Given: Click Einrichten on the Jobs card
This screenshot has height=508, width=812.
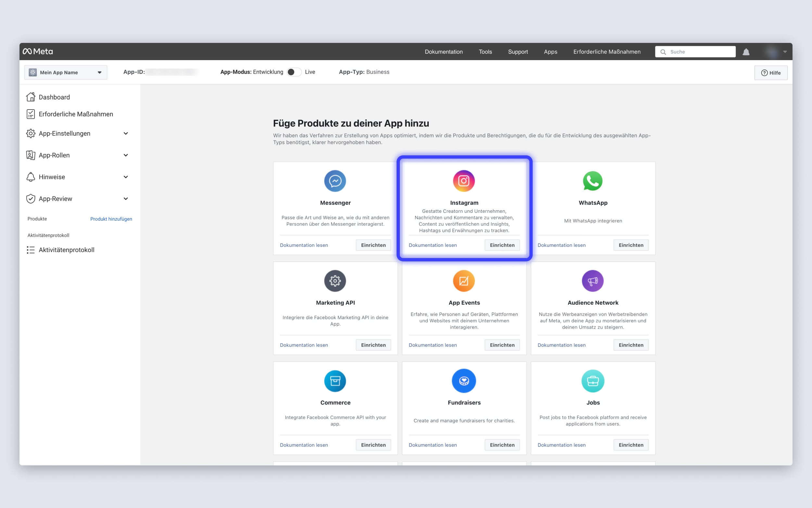Looking at the screenshot, I should [x=631, y=445].
